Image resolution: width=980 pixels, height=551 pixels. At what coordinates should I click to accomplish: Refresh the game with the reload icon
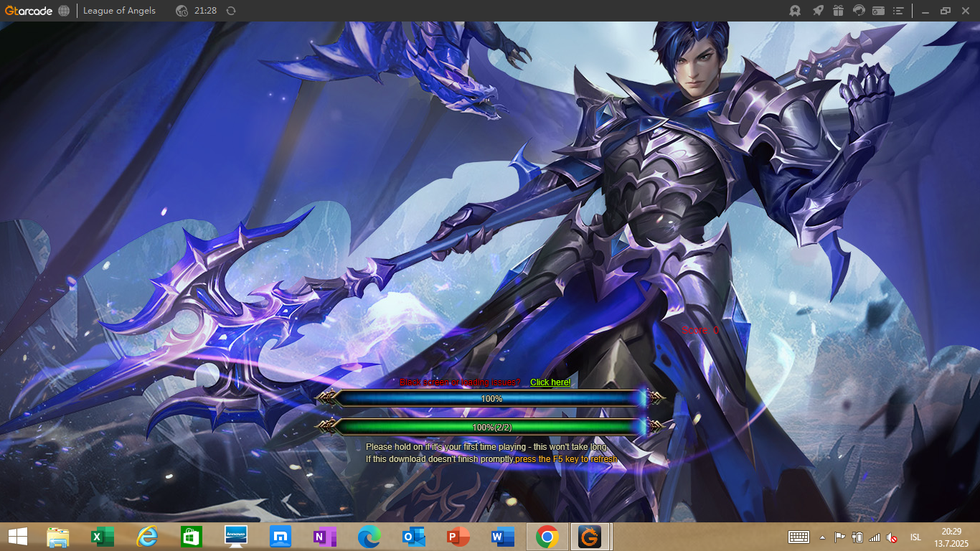click(230, 11)
